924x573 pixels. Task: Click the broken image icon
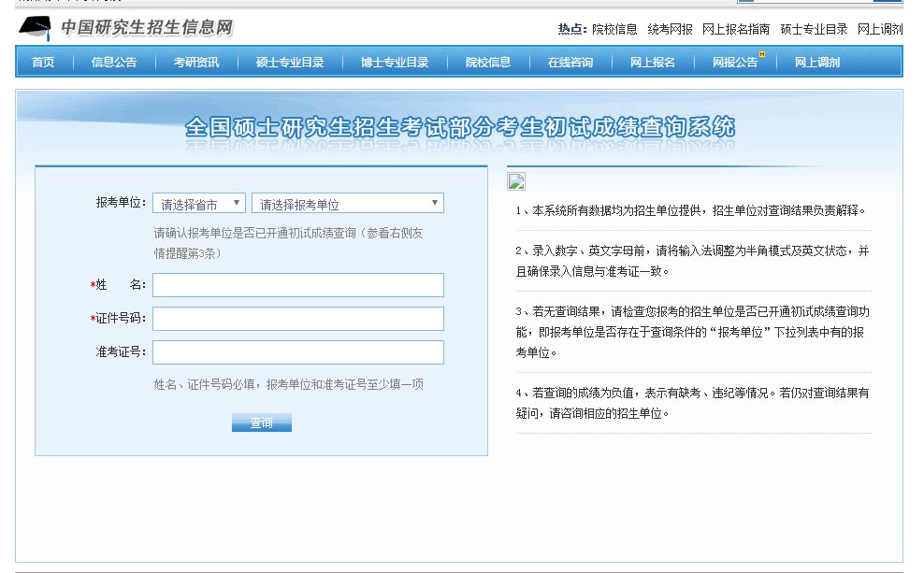click(x=516, y=181)
